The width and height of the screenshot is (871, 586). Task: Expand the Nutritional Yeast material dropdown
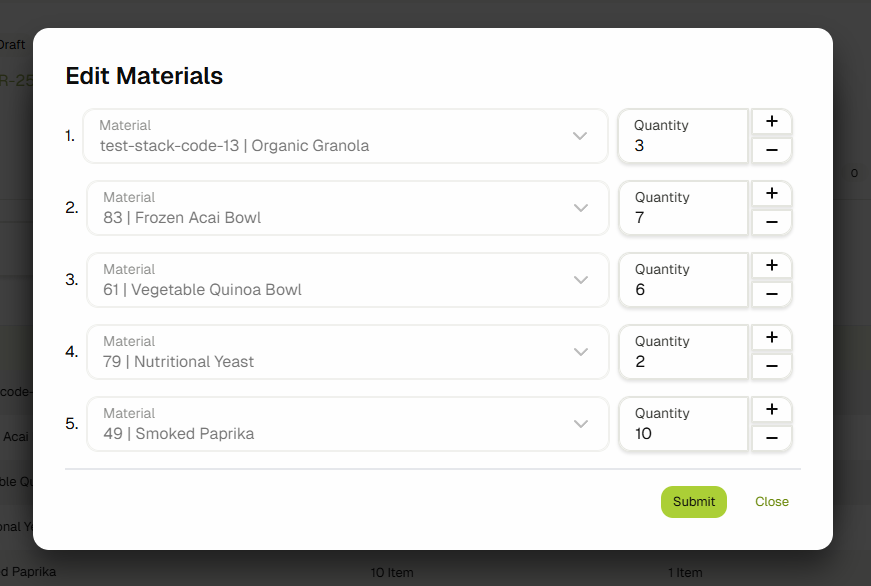point(581,352)
